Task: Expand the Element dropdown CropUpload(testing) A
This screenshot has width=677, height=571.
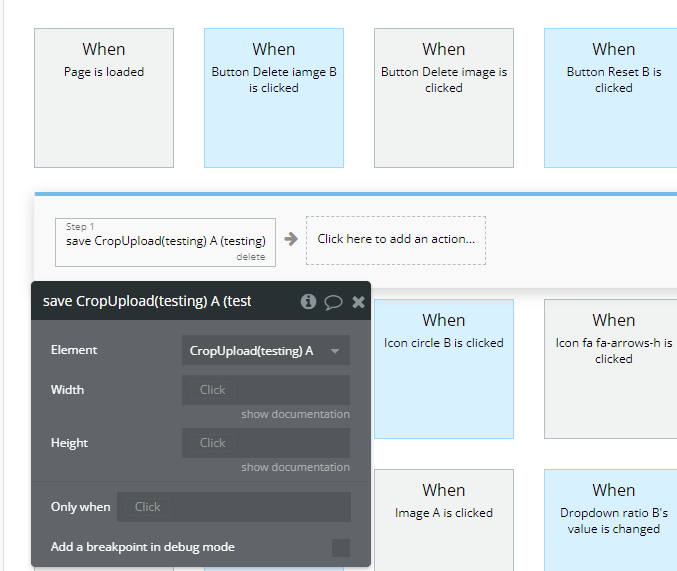Action: pyautogui.click(x=265, y=350)
